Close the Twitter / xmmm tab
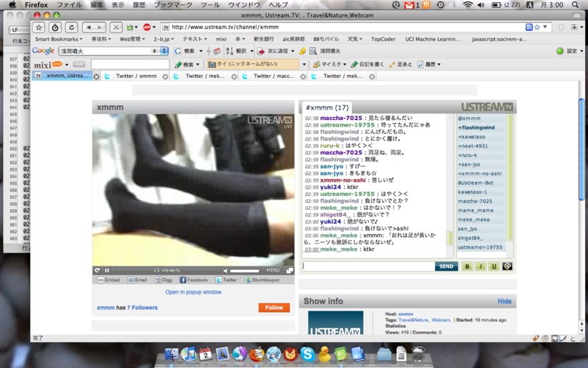 [x=165, y=77]
